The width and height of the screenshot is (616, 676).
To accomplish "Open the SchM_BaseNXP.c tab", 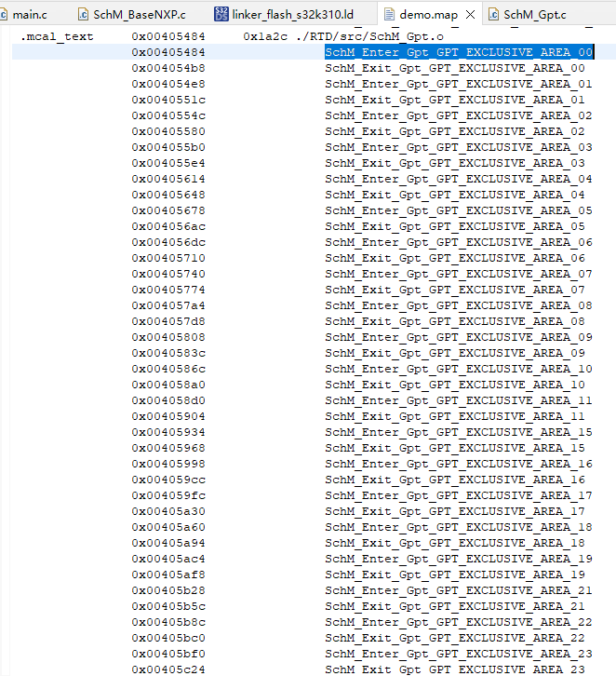I will (x=140, y=15).
